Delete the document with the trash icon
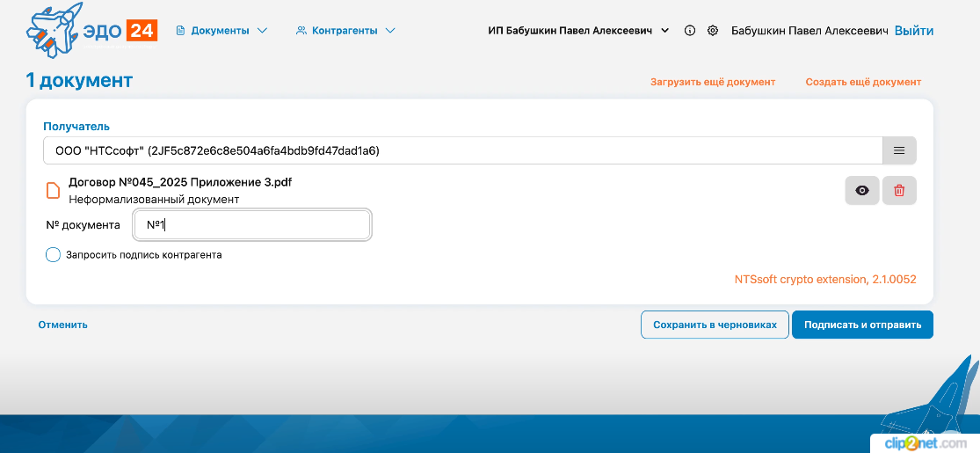The image size is (980, 453). [x=899, y=190]
